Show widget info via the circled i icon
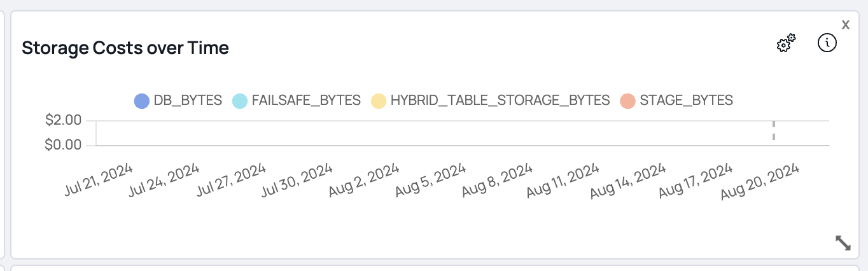Image resolution: width=868 pixels, height=271 pixels. point(827,43)
